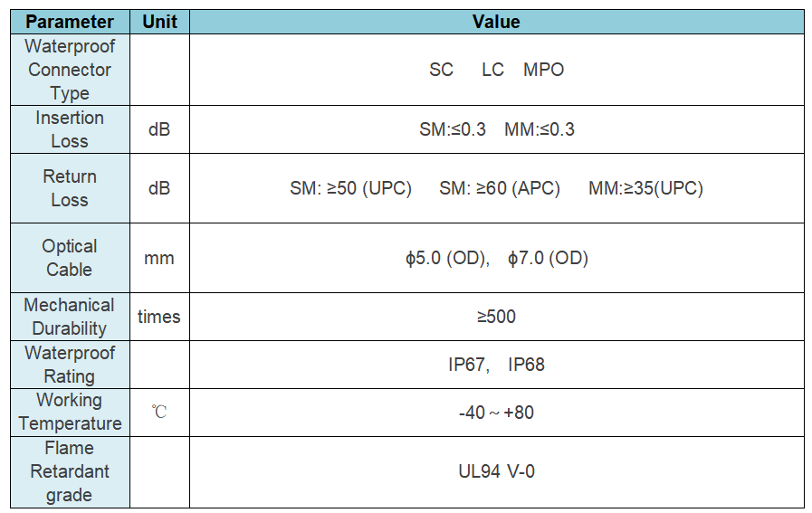Click the Unit column header
Screen dimensions: 812x513
click(x=159, y=22)
